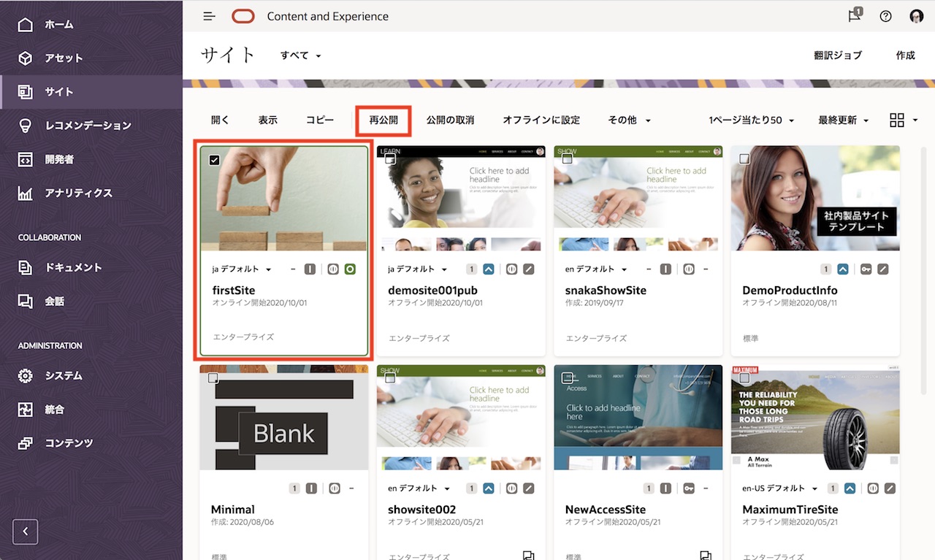935x560 pixels.
Task: Click the 再公開 republish action
Action: [383, 120]
